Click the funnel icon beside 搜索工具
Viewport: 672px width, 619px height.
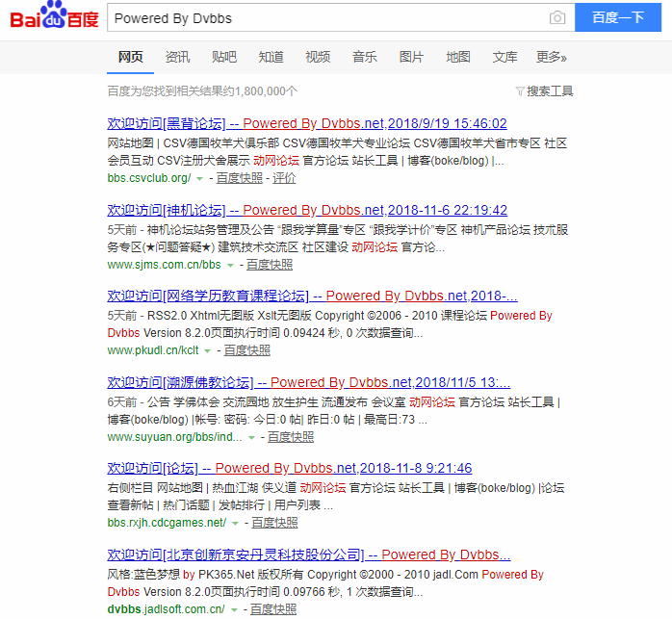pos(520,91)
